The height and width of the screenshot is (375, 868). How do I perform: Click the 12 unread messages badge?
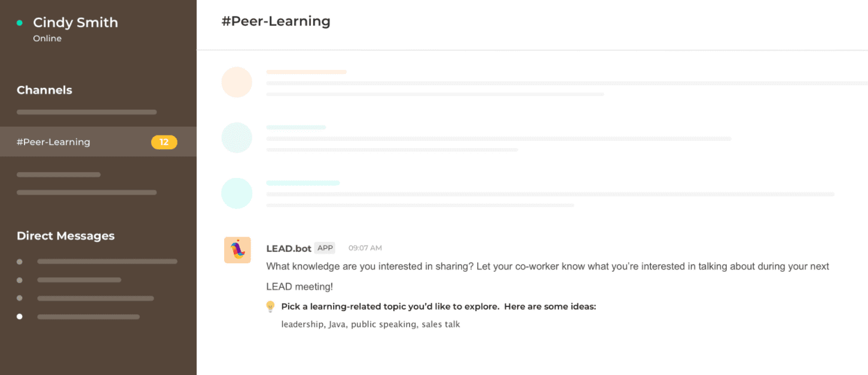point(164,142)
